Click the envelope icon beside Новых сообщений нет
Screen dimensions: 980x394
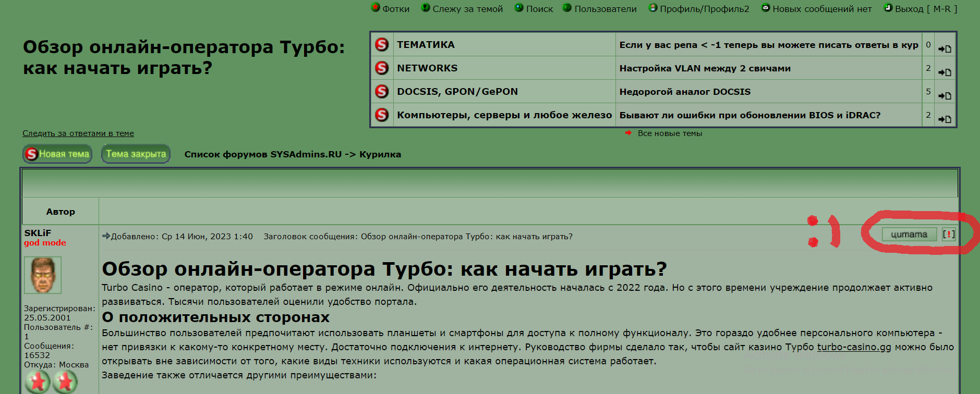pos(766,7)
